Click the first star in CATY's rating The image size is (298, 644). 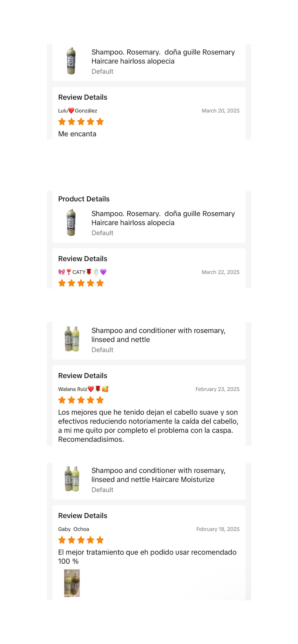(62, 283)
